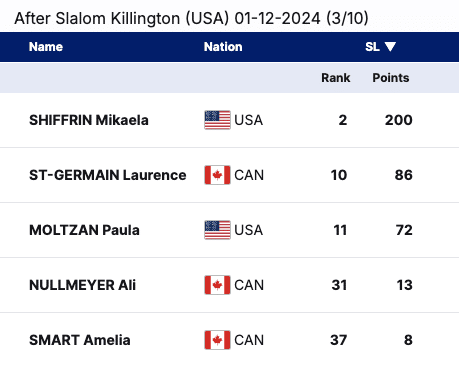459x365 pixels.
Task: Click the Name column header
Action: point(46,47)
